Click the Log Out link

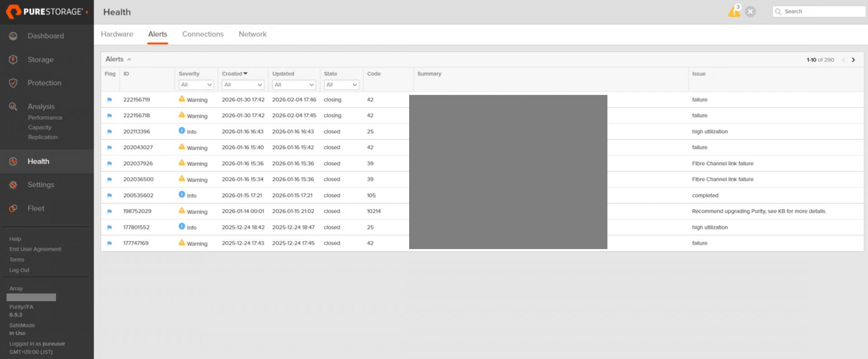tap(19, 270)
